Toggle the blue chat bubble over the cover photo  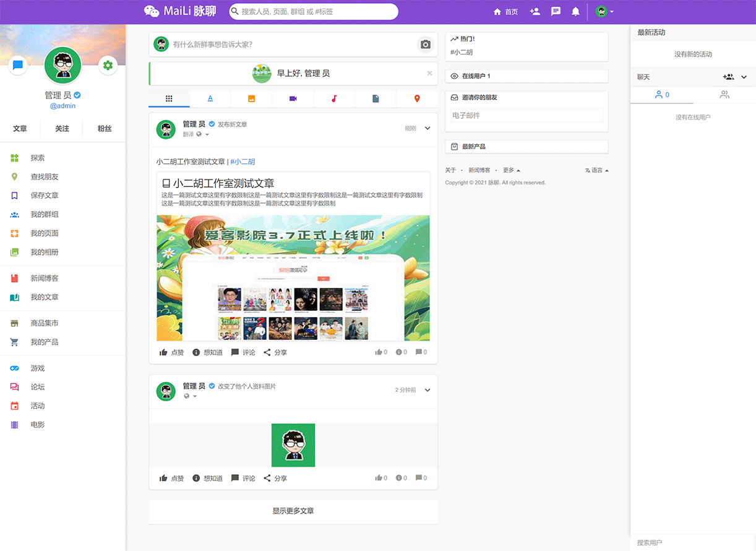[17, 65]
